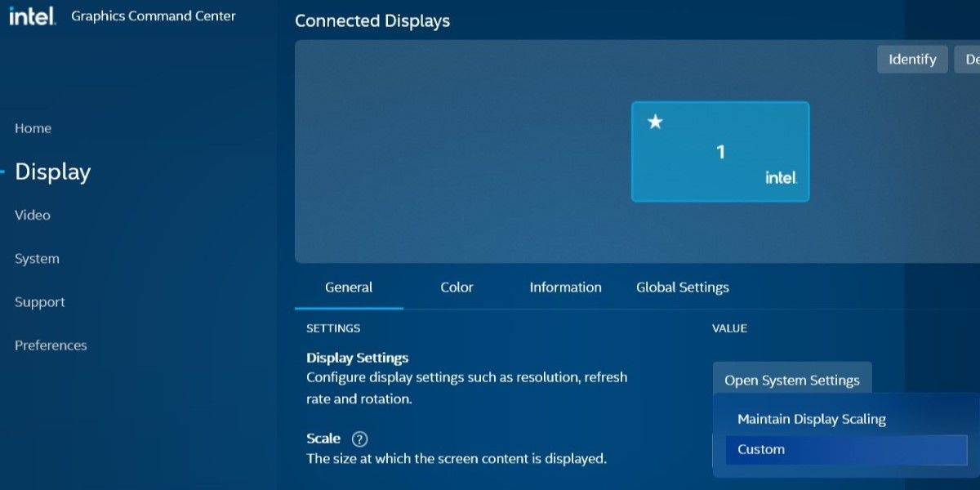The height and width of the screenshot is (490, 980).
Task: Navigate to System settings
Action: [x=37, y=258]
